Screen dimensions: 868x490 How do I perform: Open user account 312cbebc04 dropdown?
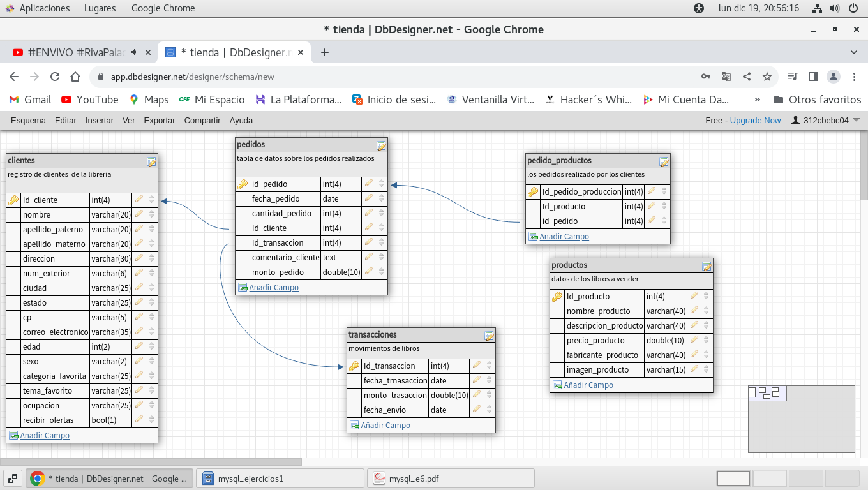pyautogui.click(x=825, y=120)
